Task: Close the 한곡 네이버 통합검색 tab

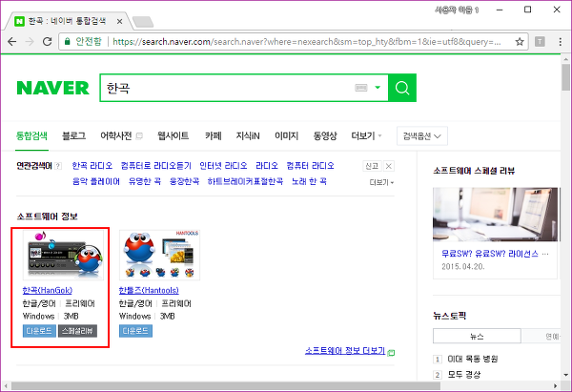Action: [x=119, y=22]
